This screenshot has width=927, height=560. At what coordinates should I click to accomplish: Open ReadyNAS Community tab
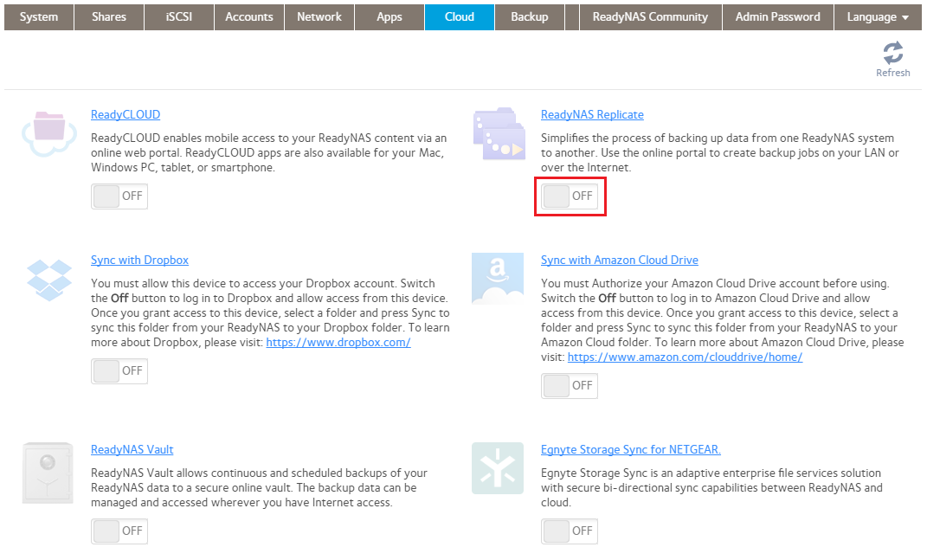[650, 17]
